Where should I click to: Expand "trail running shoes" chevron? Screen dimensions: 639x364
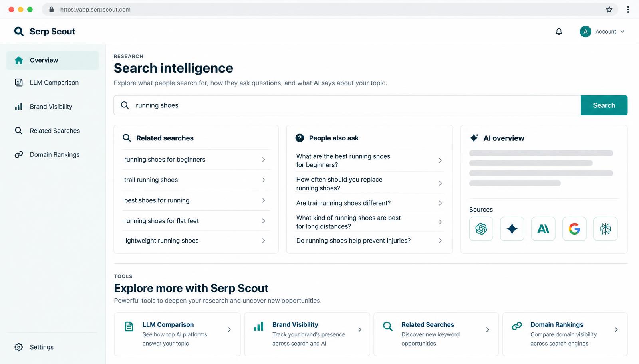pyautogui.click(x=264, y=180)
